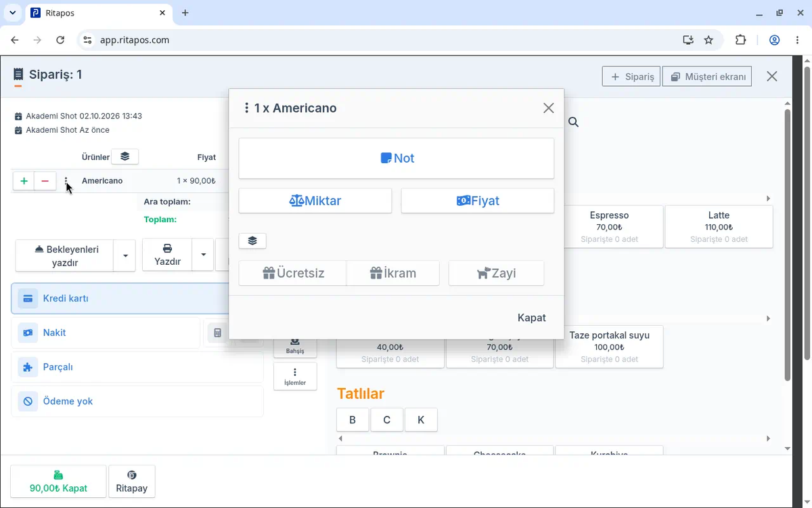This screenshot has width=812, height=508.
Task: Decrease Americano quantity with the minus button
Action: (x=45, y=181)
